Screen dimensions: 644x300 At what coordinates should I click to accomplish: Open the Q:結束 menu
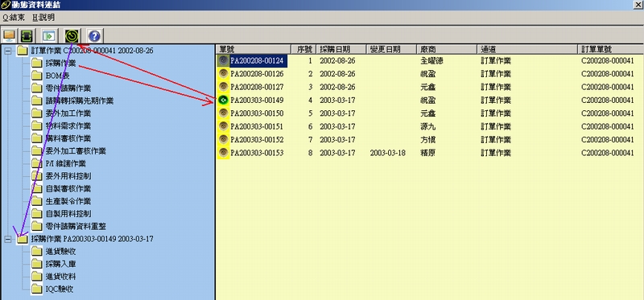[14, 18]
